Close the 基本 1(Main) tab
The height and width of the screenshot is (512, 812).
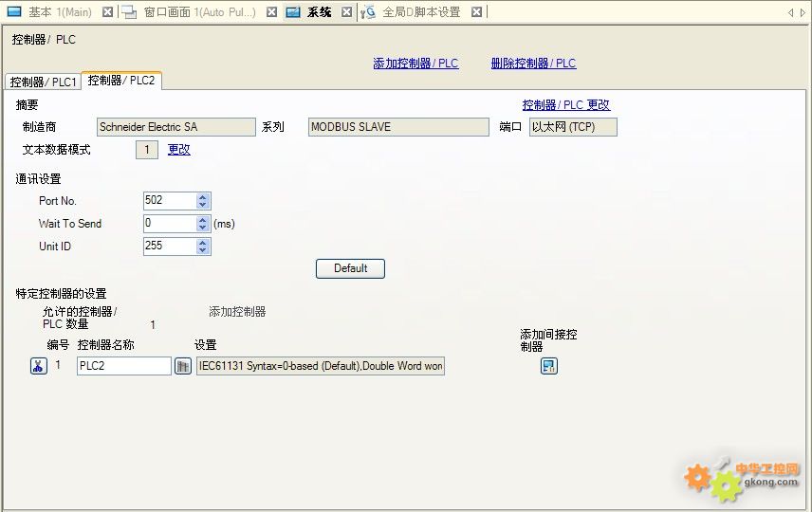point(107,12)
